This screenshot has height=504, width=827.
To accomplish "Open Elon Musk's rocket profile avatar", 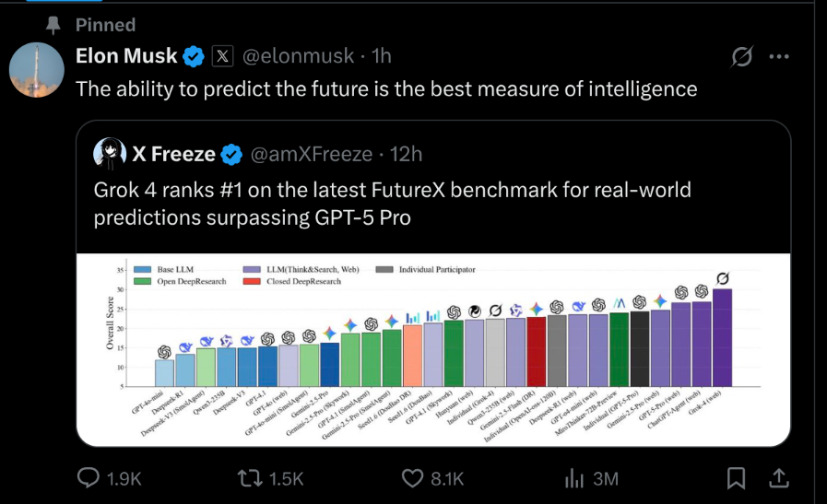I will pos(36,70).
